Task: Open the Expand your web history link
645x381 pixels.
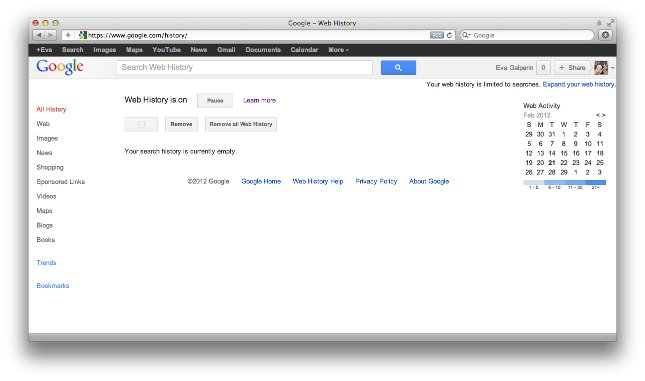Action: click(578, 84)
